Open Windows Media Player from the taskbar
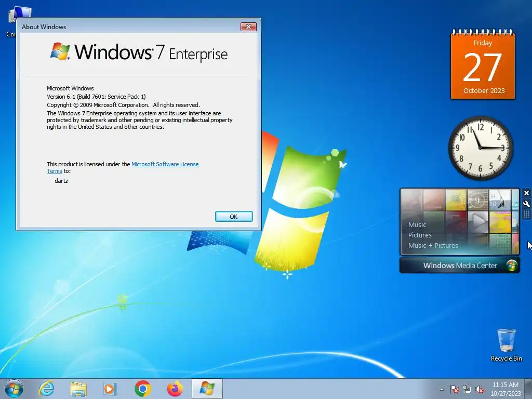This screenshot has width=532, height=399. click(x=110, y=389)
